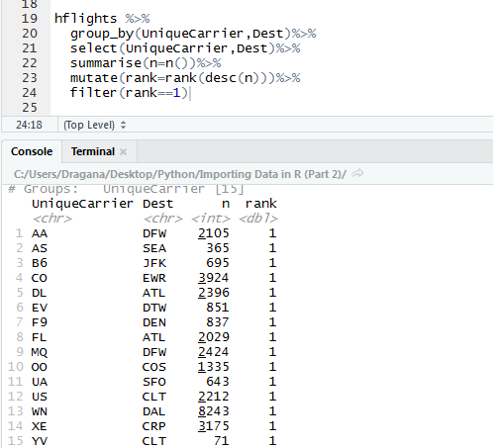The height and width of the screenshot is (448, 493).
Task: Click the 8243 count value
Action: pos(214,411)
